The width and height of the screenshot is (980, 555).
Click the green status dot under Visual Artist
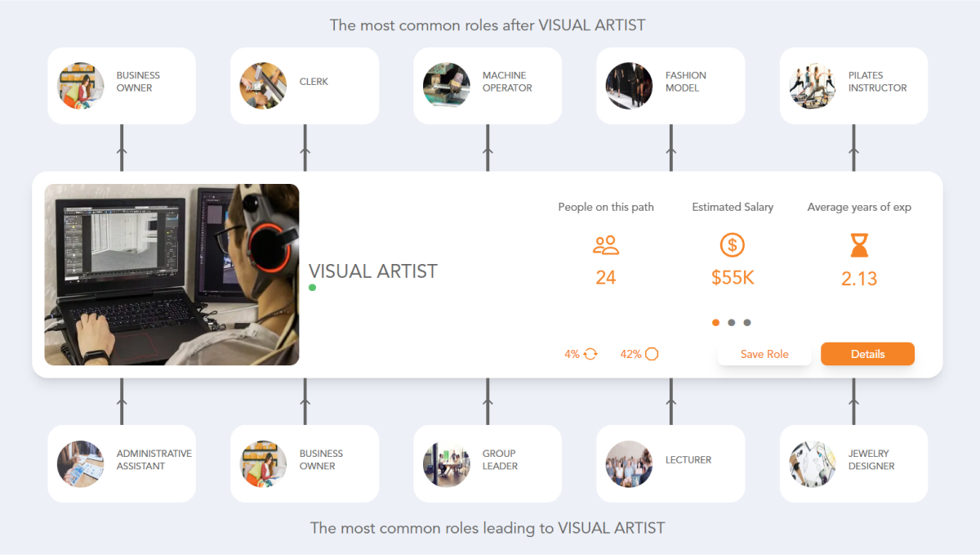pyautogui.click(x=312, y=288)
